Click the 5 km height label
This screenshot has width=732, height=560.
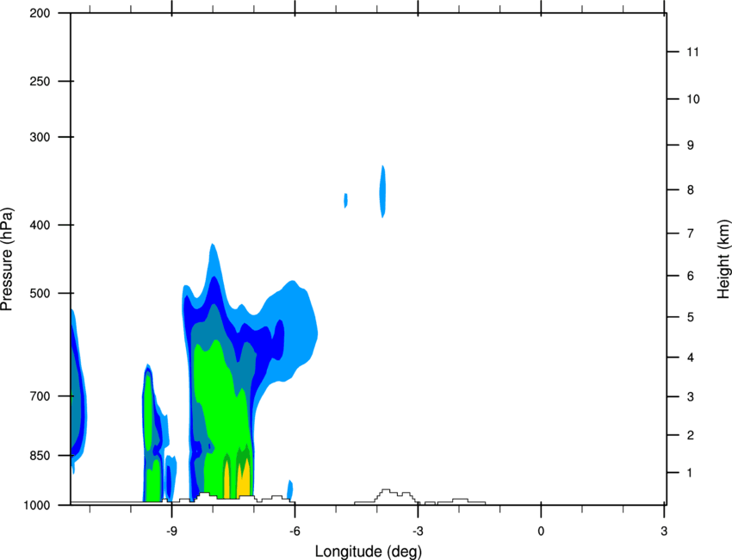pos(691,317)
